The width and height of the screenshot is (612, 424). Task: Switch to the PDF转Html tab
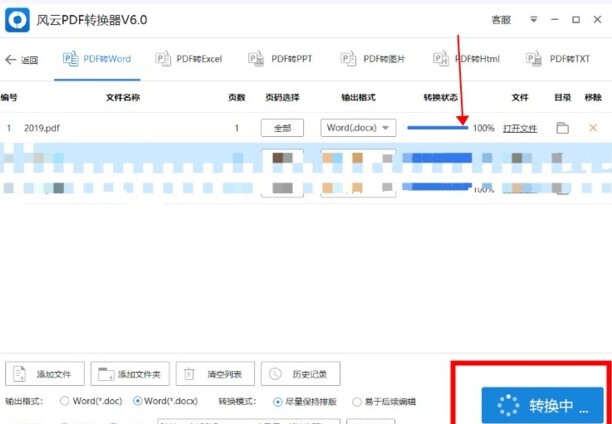466,59
